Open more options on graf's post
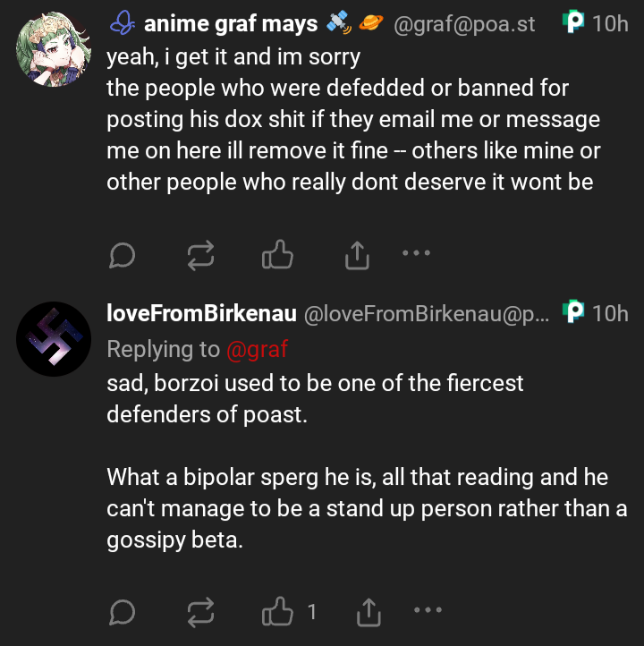 (417, 253)
